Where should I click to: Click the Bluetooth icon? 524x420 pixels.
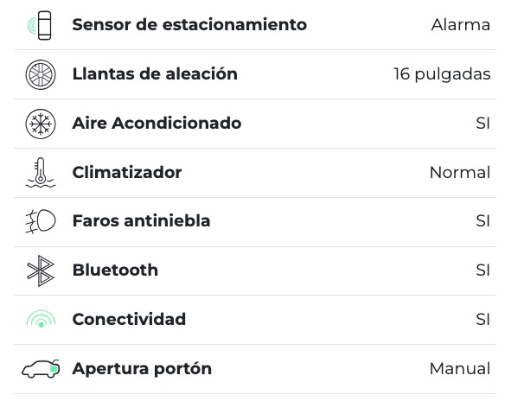40,270
